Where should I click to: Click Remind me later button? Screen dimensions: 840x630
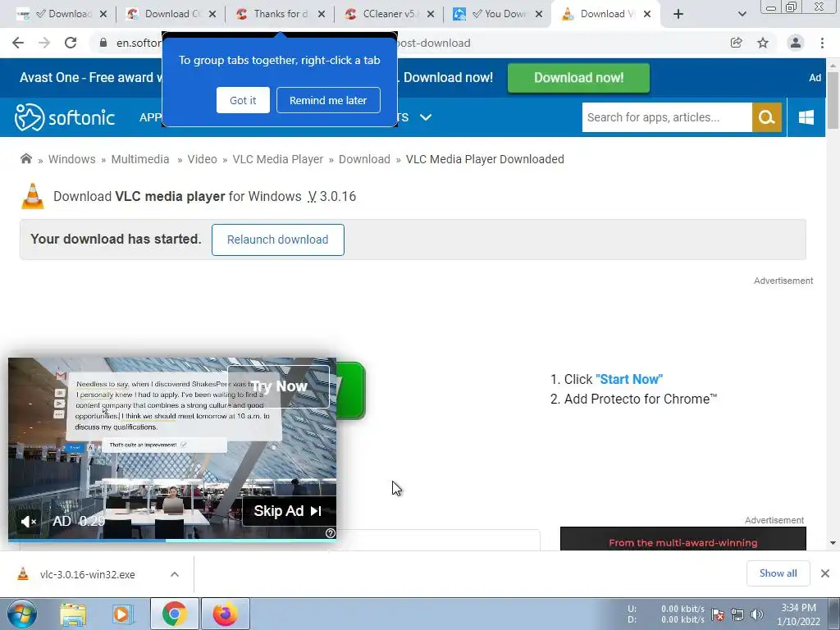click(x=328, y=100)
